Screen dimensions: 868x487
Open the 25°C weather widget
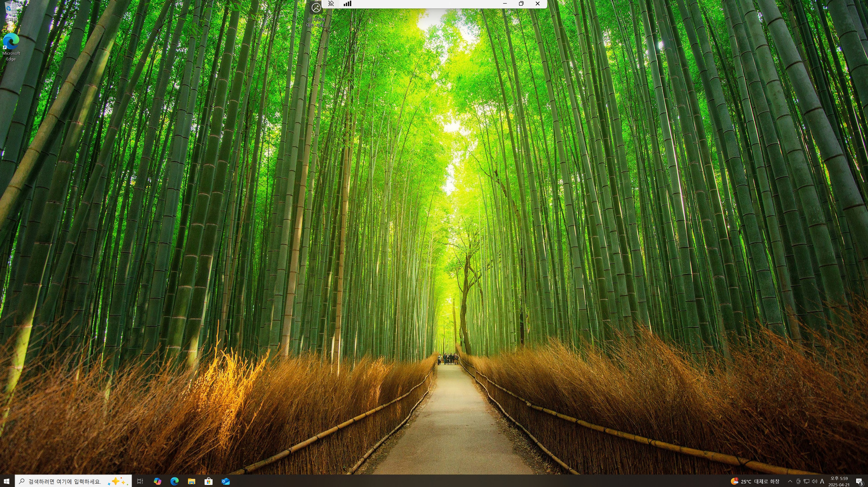pos(755,481)
